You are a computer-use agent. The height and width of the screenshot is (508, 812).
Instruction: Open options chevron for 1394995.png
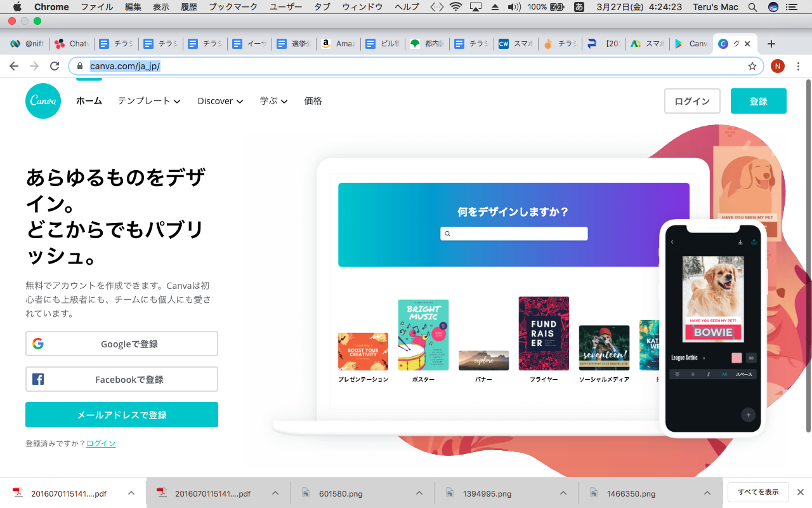[563, 493]
